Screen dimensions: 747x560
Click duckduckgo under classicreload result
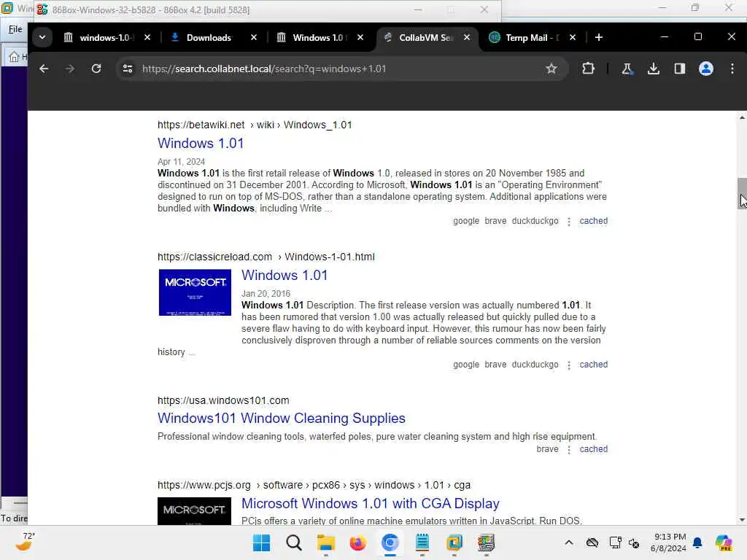(x=535, y=365)
